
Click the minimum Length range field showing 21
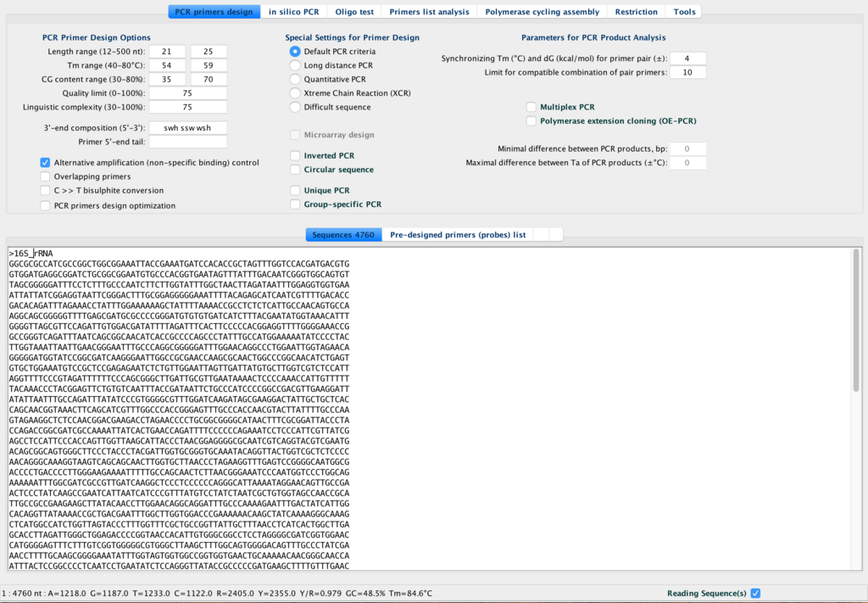167,52
